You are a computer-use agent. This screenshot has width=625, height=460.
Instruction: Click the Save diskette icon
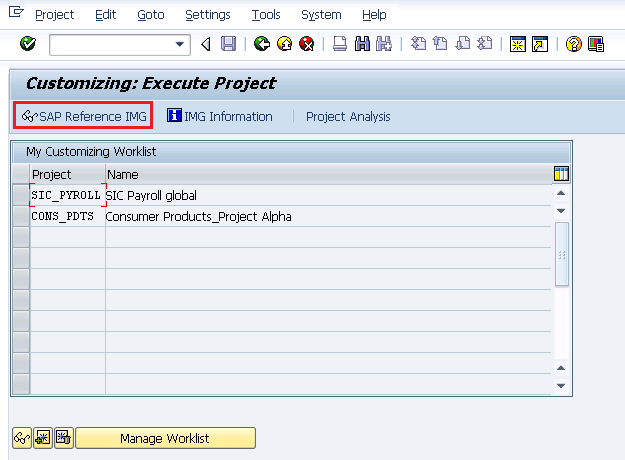228,43
